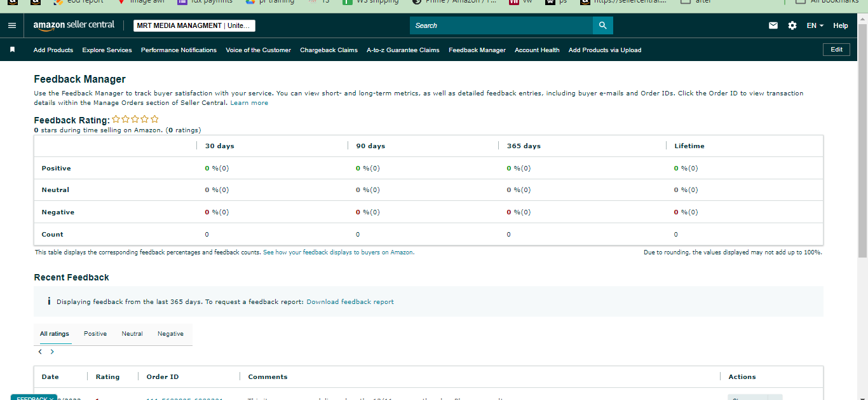Click the Order ID column header
The width and height of the screenshot is (868, 400).
click(x=162, y=376)
